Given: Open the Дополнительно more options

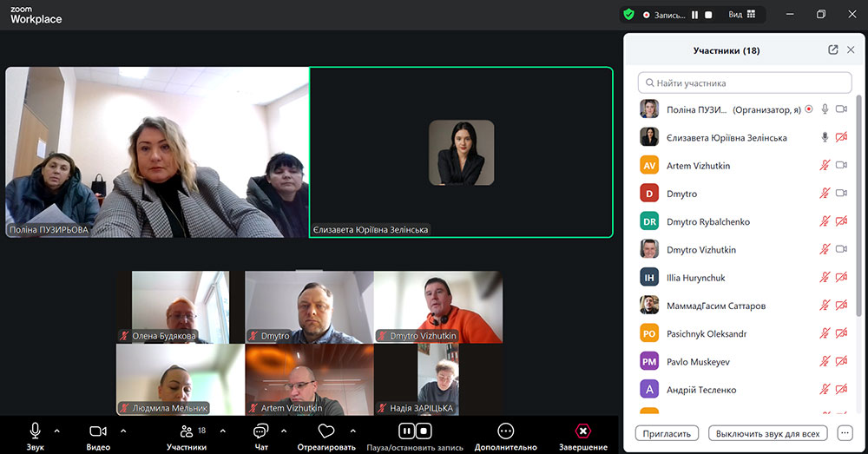Looking at the screenshot, I should (506, 431).
